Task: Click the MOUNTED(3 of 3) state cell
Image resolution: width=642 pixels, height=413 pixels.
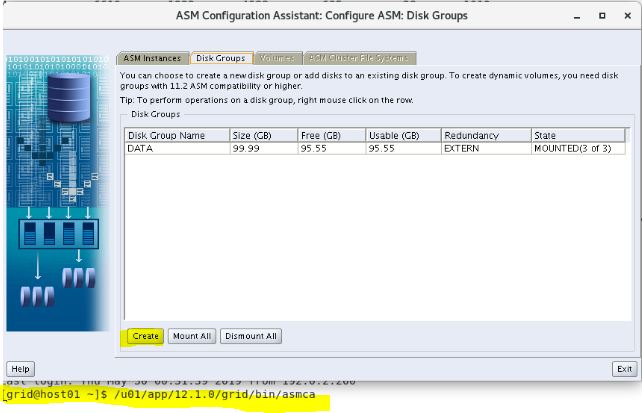Action: coord(575,148)
